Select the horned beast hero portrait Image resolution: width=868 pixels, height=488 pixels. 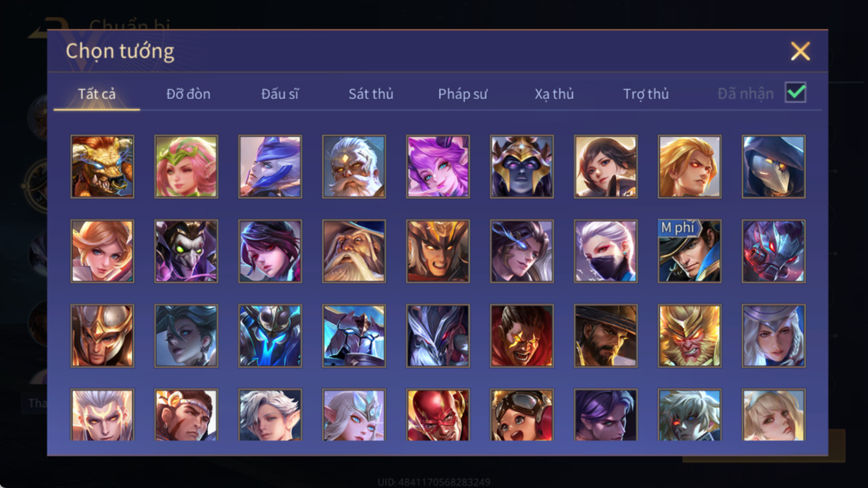pyautogui.click(x=102, y=166)
